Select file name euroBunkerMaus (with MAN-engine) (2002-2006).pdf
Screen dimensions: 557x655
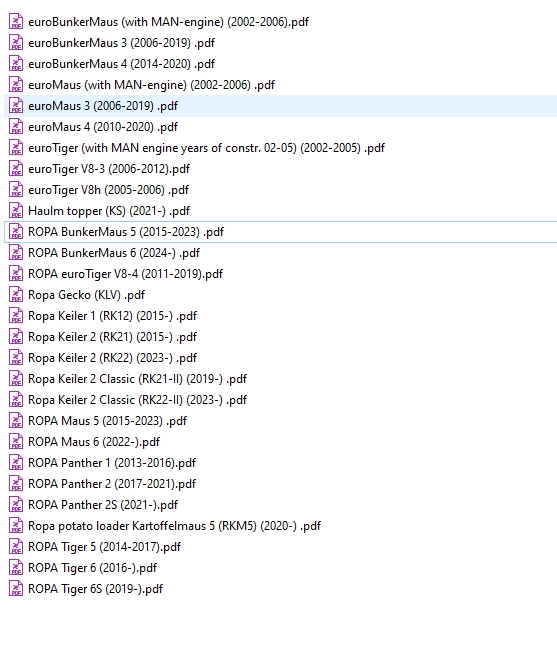168,22
